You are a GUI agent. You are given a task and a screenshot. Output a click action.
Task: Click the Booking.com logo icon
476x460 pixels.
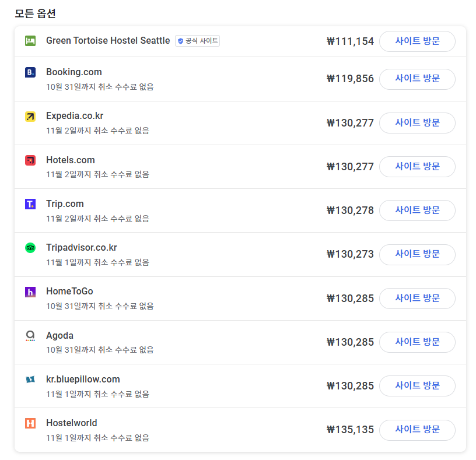click(30, 72)
